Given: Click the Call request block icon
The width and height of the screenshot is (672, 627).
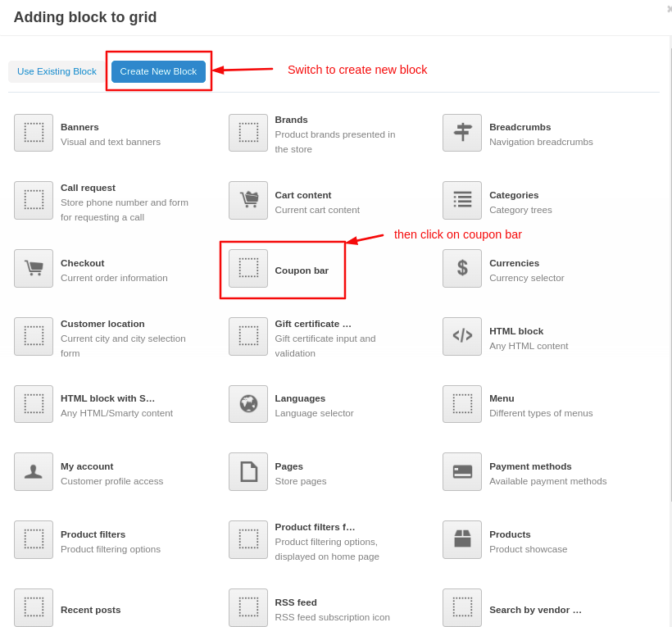Looking at the screenshot, I should [x=34, y=200].
